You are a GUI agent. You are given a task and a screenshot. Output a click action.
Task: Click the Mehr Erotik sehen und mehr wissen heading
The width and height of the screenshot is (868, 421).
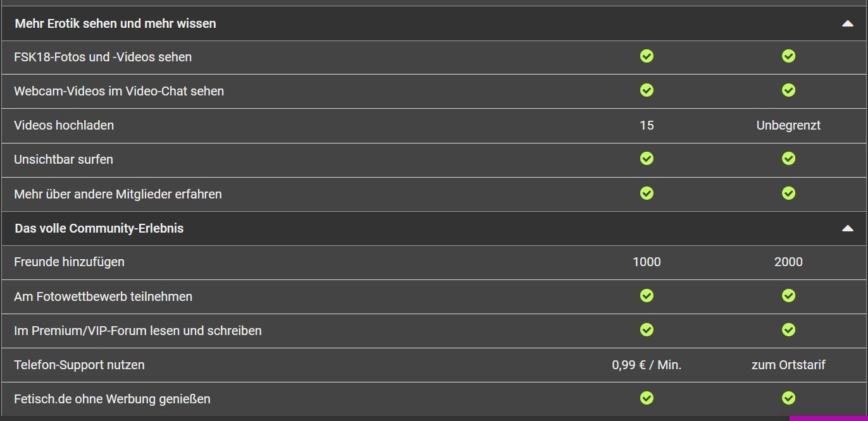[115, 24]
